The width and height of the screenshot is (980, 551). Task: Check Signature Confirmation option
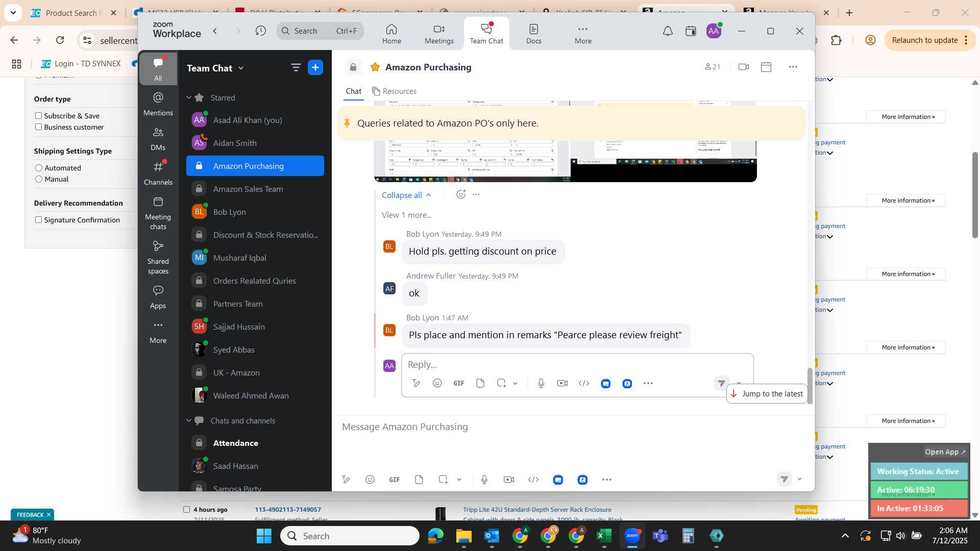click(38, 220)
